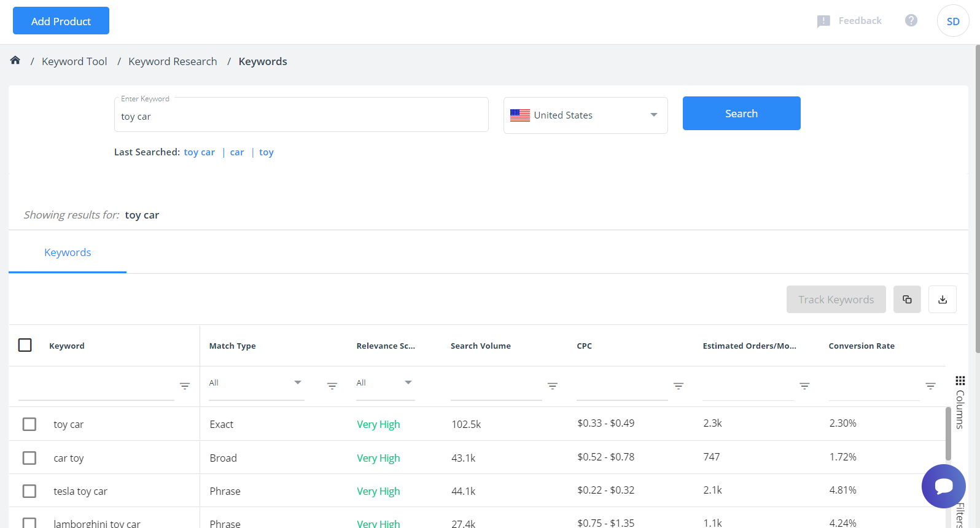Image resolution: width=980 pixels, height=528 pixels.
Task: Go to Keyword Research breadcrumb
Action: 173,61
